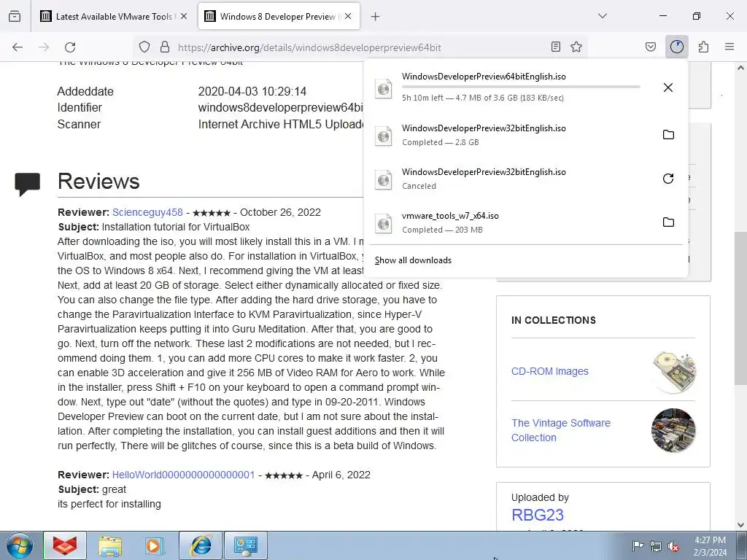Click scrollbar down arrow
747x560 pixels.
[740, 525]
